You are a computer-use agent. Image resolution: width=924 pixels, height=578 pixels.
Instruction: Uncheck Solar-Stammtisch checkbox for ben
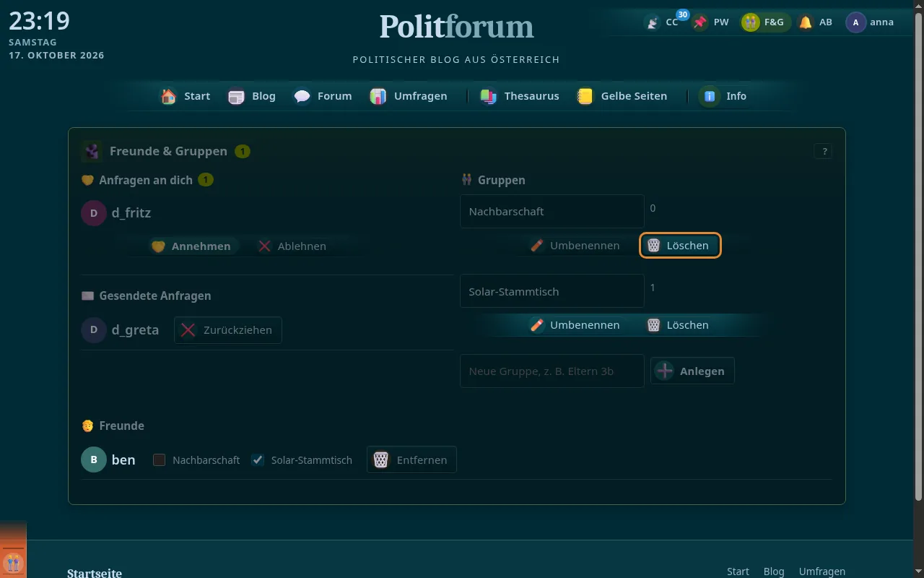click(258, 460)
